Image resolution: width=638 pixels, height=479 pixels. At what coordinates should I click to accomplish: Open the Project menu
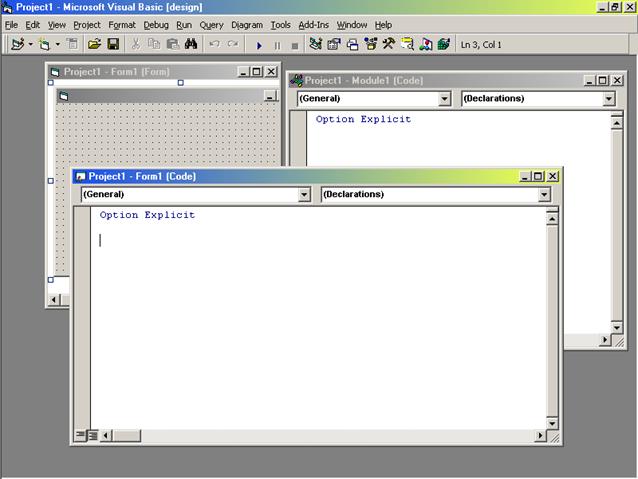pyautogui.click(x=87, y=25)
